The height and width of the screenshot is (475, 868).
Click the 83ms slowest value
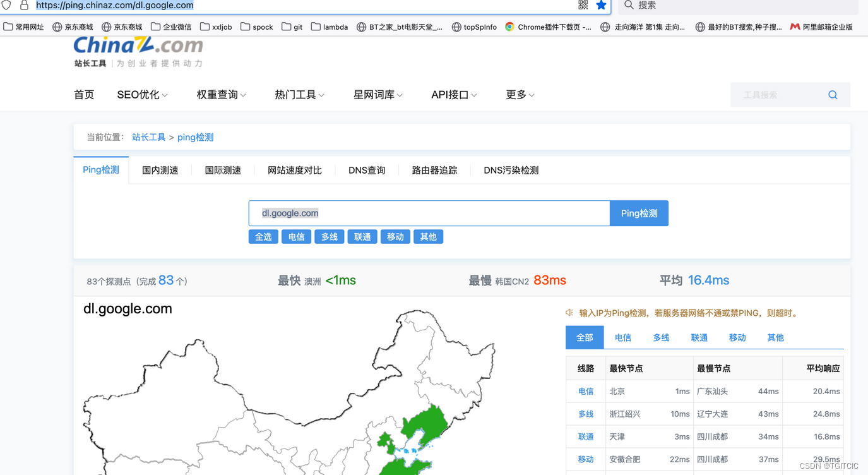click(550, 280)
